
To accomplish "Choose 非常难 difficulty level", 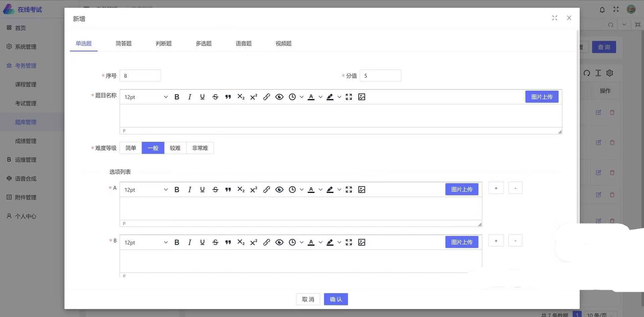I will pyautogui.click(x=200, y=148).
